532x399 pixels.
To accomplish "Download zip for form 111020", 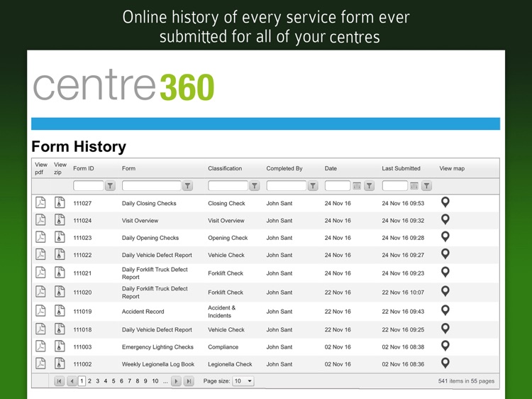I will tap(60, 291).
